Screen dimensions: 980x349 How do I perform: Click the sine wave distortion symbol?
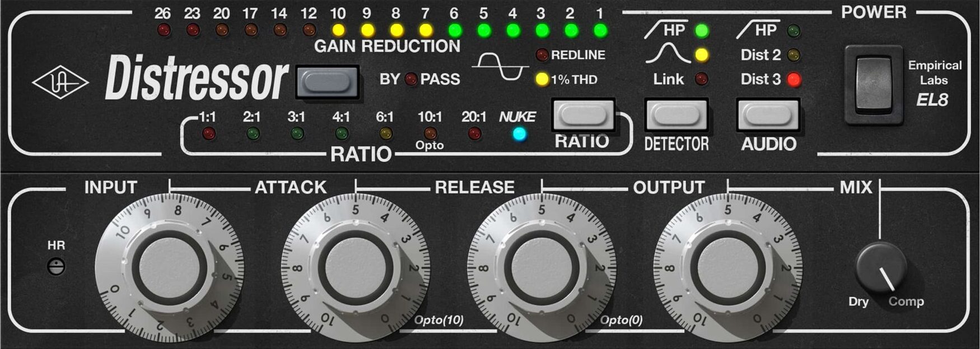pyautogui.click(x=500, y=67)
